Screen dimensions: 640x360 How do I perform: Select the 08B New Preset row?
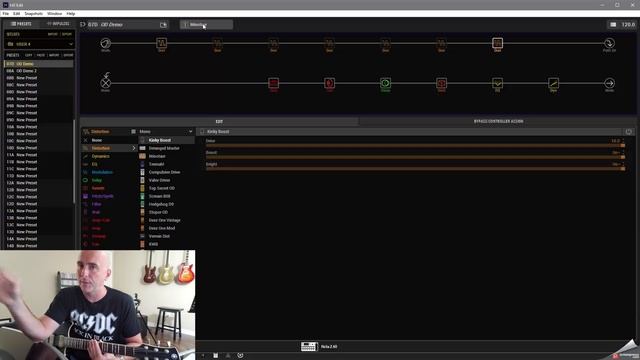[x=39, y=78]
